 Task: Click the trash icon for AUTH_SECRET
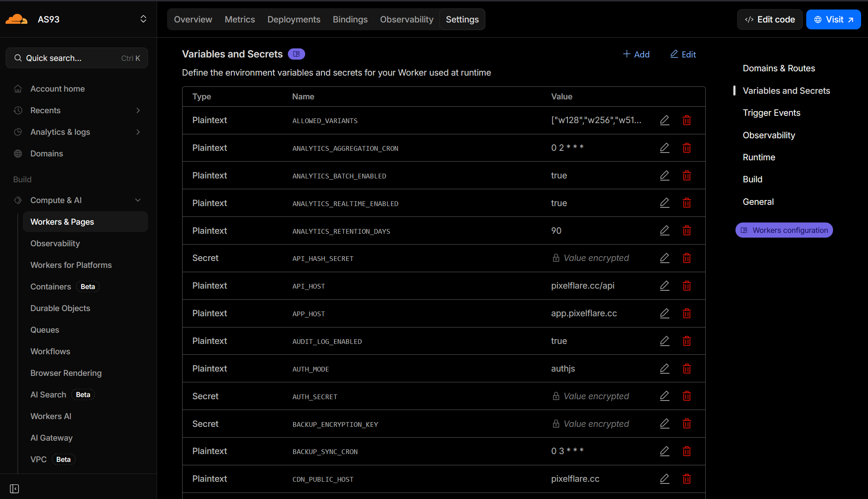click(687, 396)
